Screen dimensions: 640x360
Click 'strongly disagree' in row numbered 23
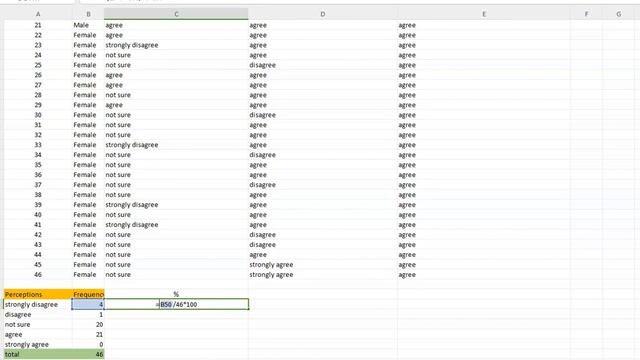point(132,45)
